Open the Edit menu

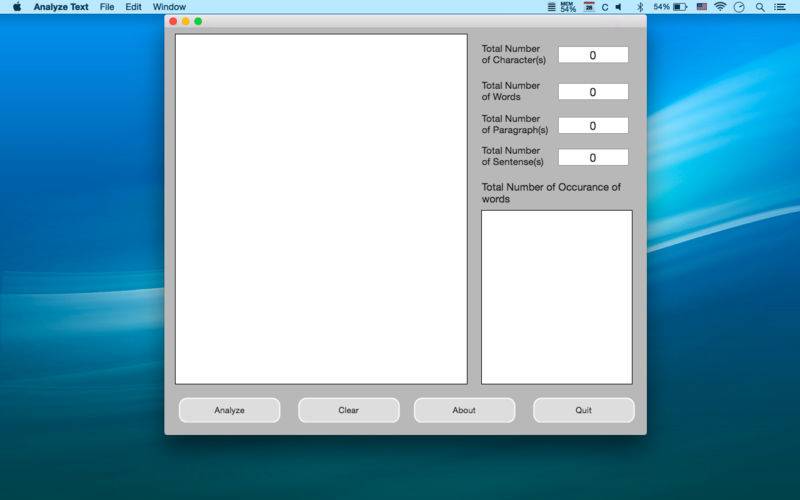click(133, 7)
